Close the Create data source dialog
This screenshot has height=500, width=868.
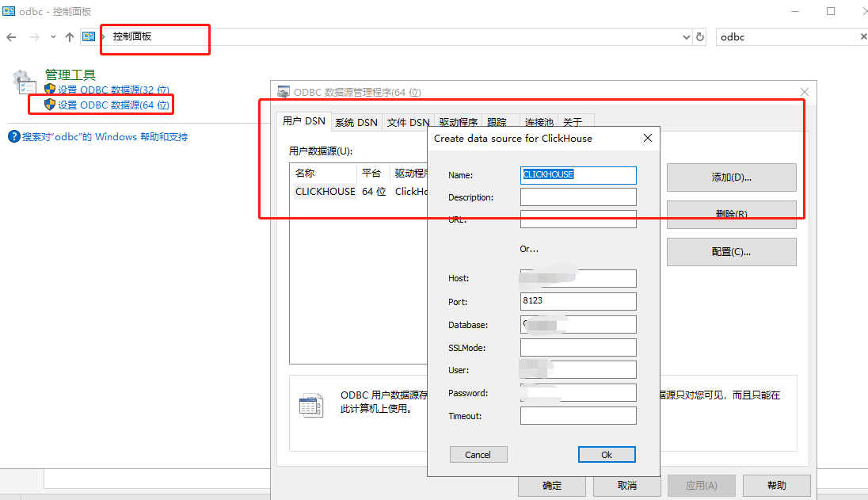click(x=648, y=138)
